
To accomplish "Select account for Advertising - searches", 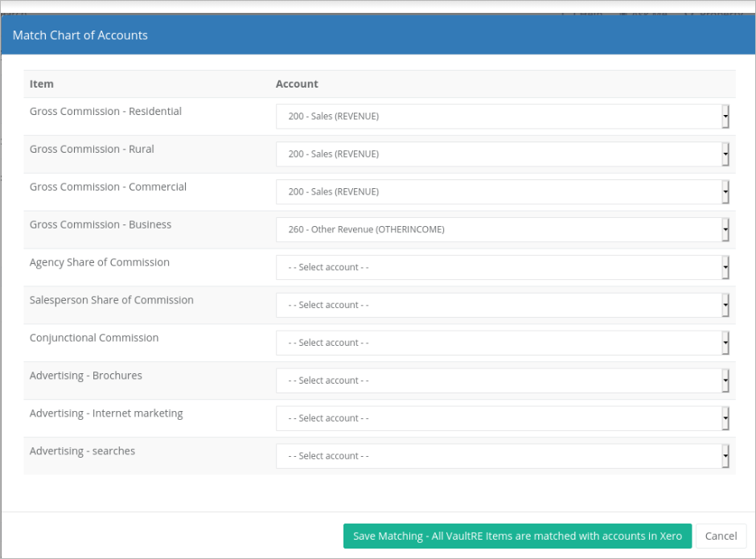I will tap(502, 456).
